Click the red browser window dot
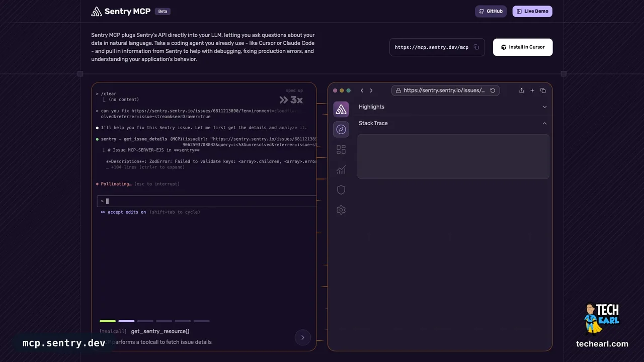Screen dimensions: 644x362 (x=335, y=90)
